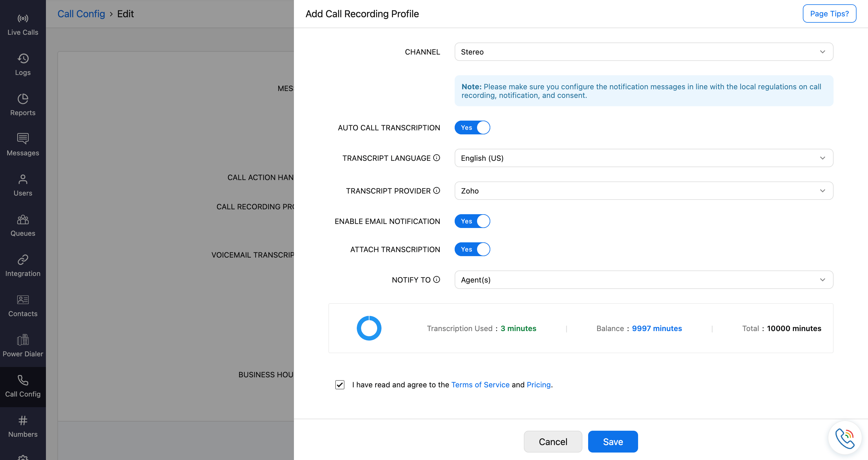Disable the Auto Call Transcription toggle

click(x=472, y=128)
